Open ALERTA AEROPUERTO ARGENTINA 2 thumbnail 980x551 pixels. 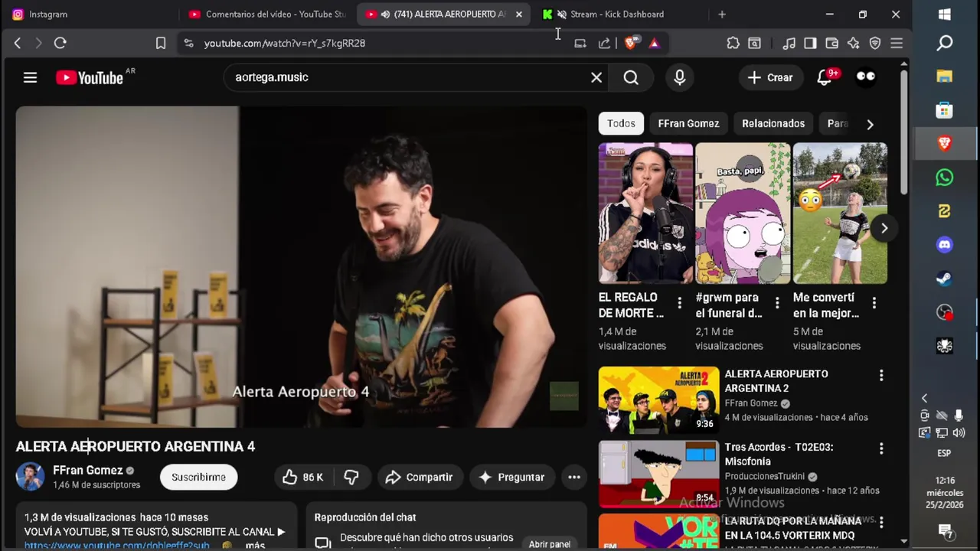(658, 400)
